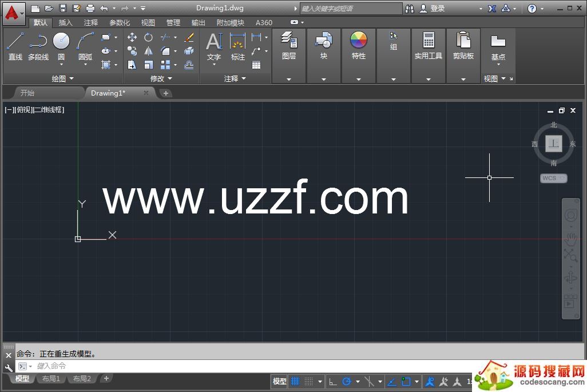Toggle grid display in status bar

click(295, 382)
